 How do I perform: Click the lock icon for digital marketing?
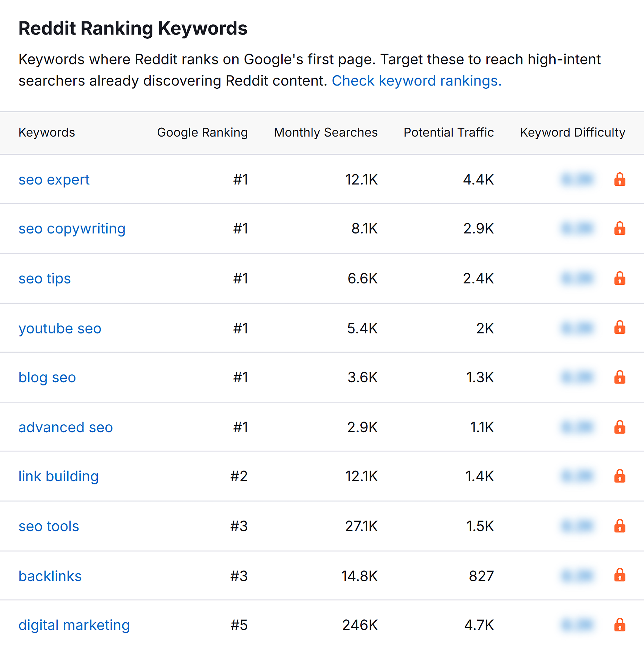click(x=620, y=625)
